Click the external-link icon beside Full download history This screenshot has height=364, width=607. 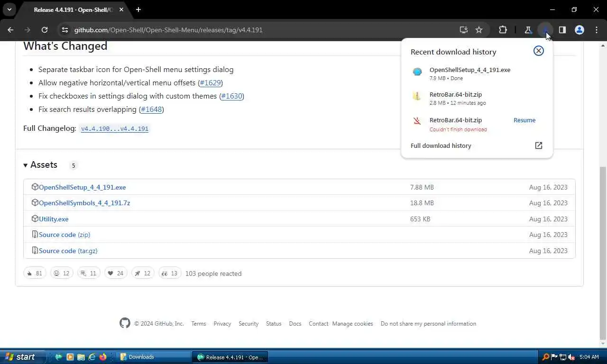(538, 146)
